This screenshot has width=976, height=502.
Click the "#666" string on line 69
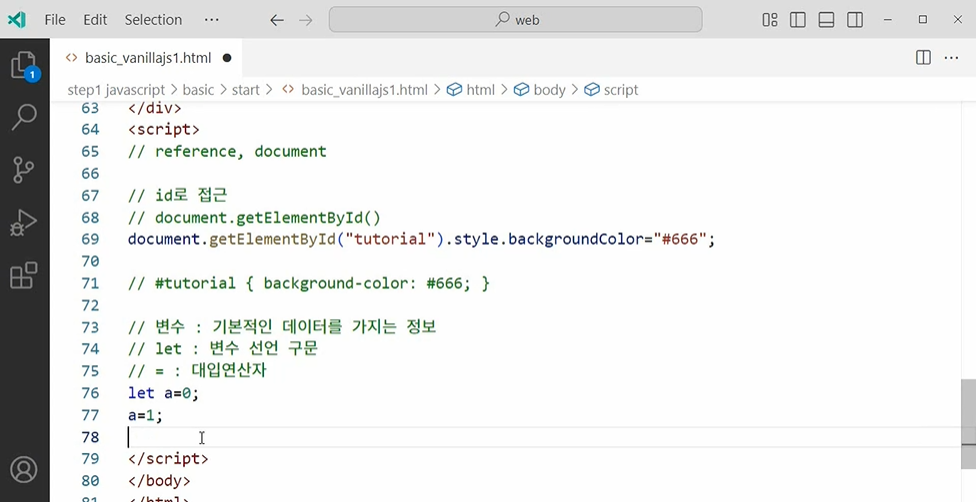(x=680, y=239)
